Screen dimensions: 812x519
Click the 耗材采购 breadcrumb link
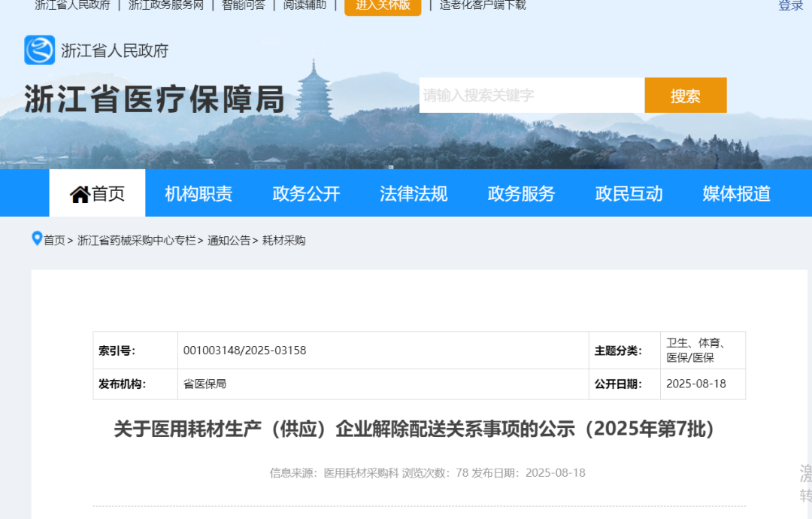[x=284, y=241]
